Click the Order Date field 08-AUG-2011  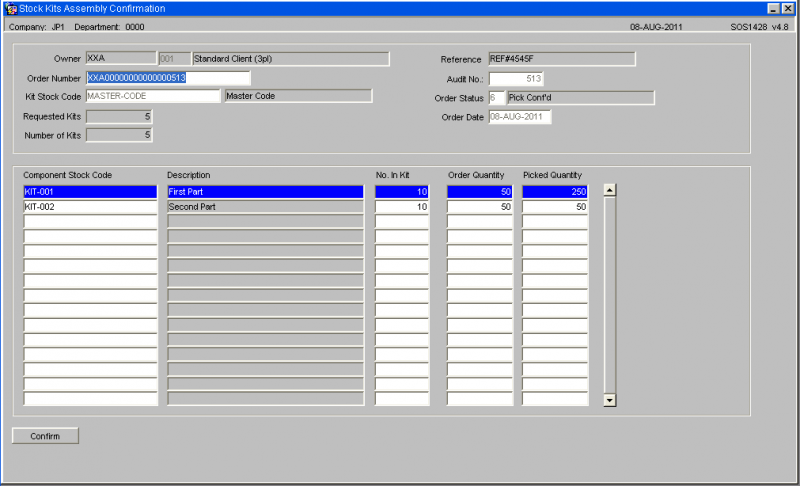(x=520, y=117)
